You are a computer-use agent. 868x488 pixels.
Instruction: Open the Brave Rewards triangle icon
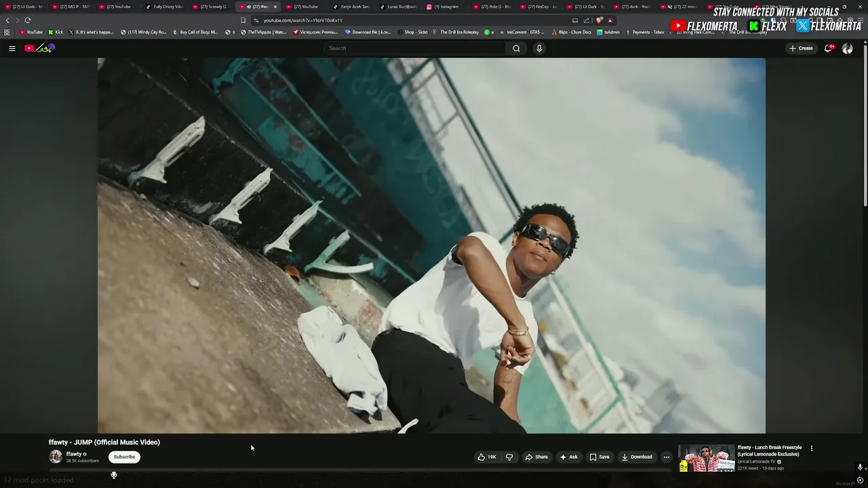pyautogui.click(x=610, y=20)
